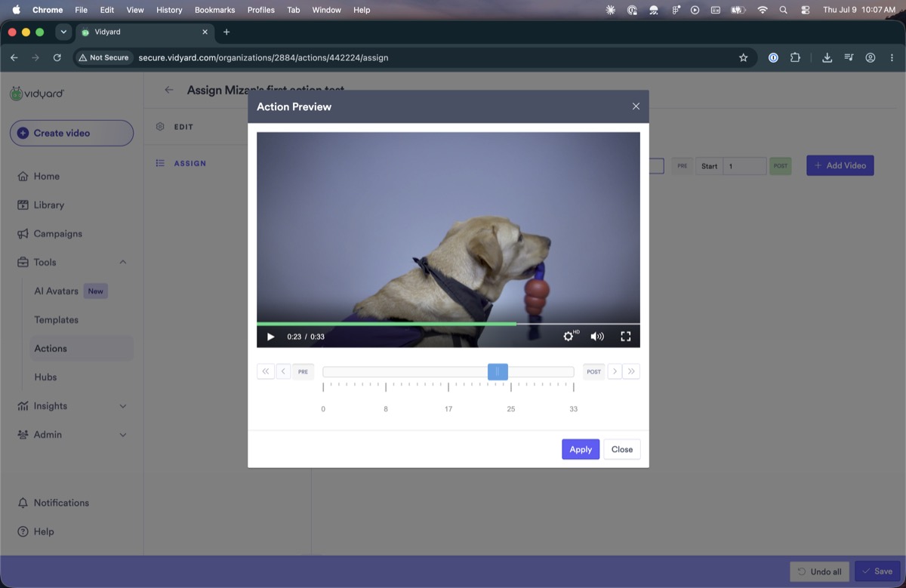The height and width of the screenshot is (588, 906).
Task: Navigate back in browser
Action: point(14,57)
